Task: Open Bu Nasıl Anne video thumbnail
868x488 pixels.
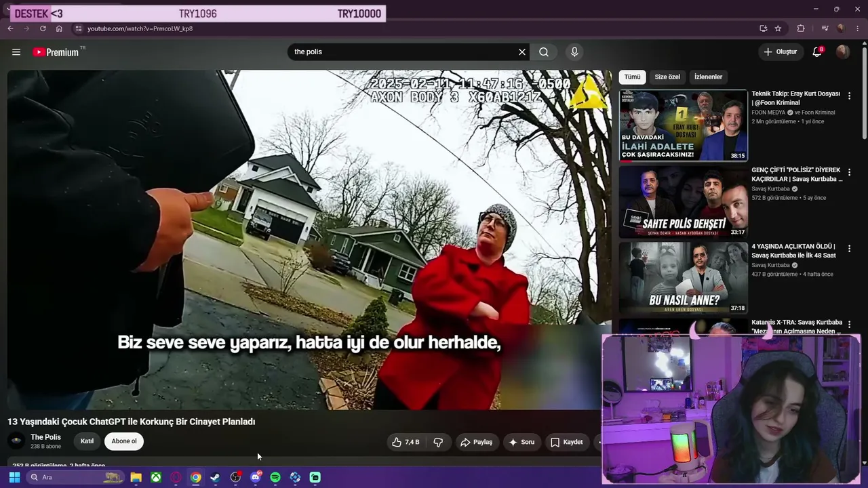Action: pyautogui.click(x=684, y=278)
